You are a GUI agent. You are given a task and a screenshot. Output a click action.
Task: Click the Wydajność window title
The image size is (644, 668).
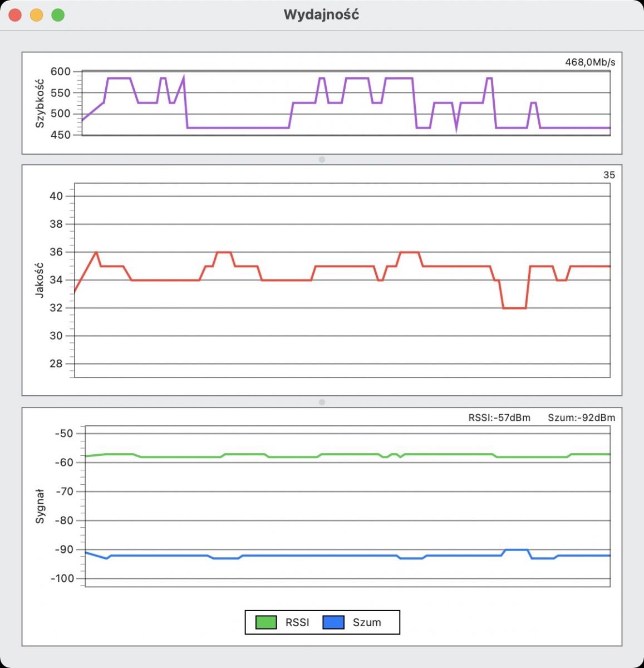click(x=322, y=14)
